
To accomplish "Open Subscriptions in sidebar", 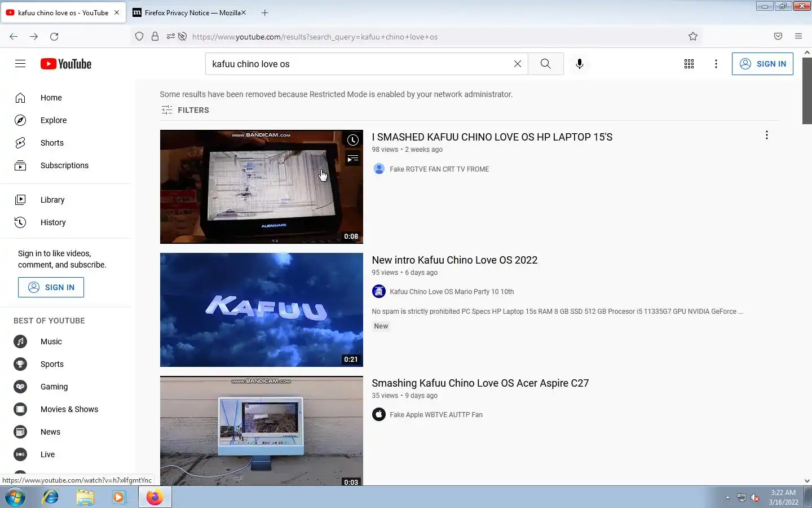I will pyautogui.click(x=65, y=165).
